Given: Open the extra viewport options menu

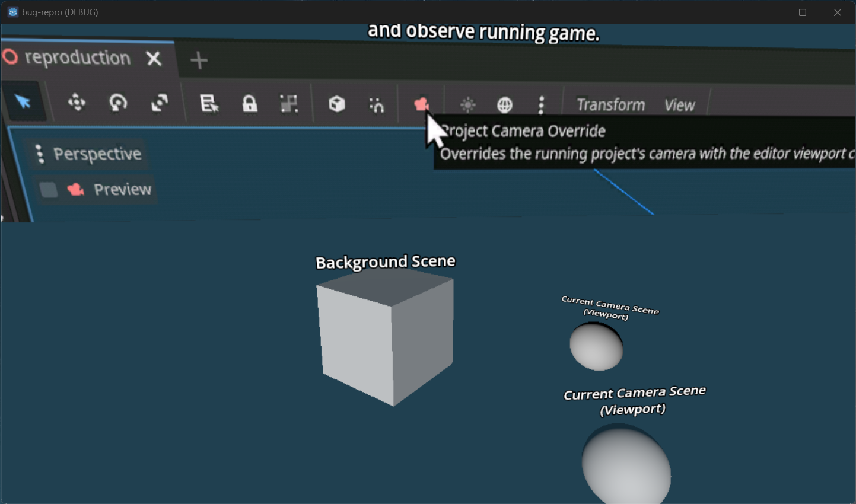Looking at the screenshot, I should pos(540,104).
